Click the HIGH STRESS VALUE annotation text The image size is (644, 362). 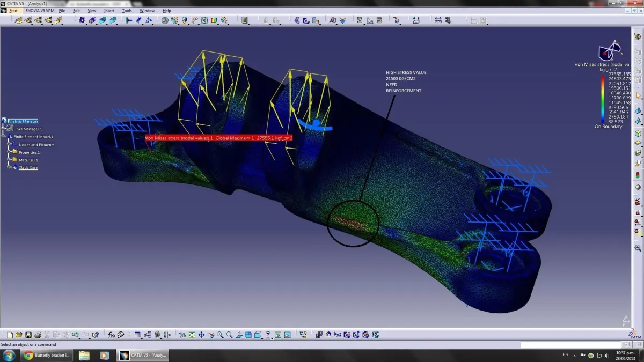(x=406, y=72)
